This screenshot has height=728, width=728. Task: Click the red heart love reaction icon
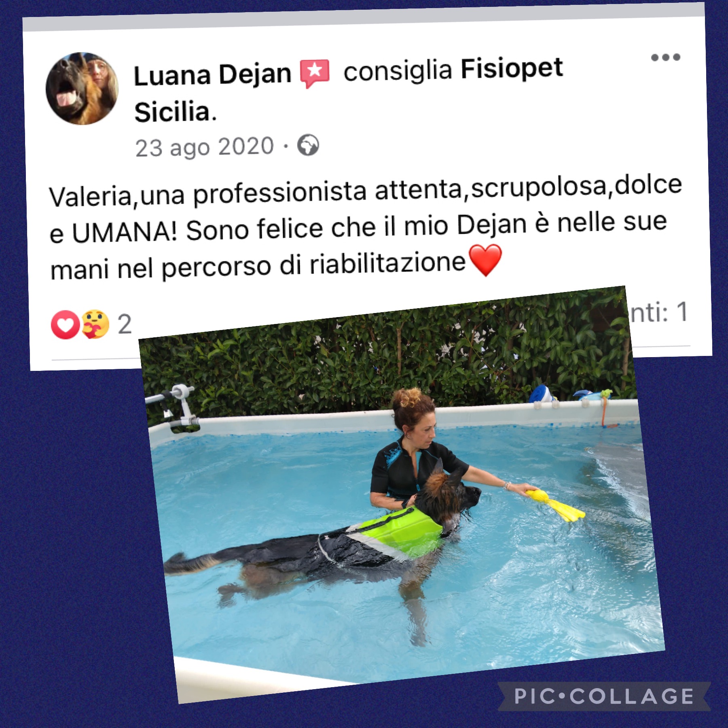[x=65, y=325]
